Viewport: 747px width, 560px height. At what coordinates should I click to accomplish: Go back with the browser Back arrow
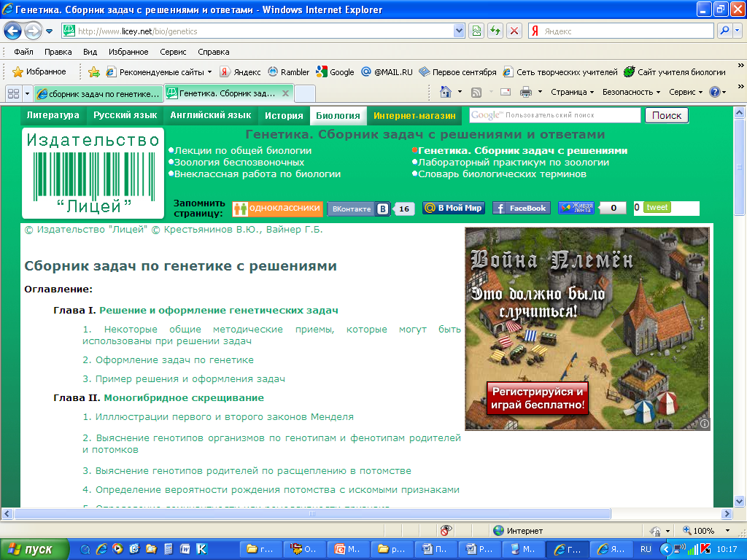click(x=12, y=31)
